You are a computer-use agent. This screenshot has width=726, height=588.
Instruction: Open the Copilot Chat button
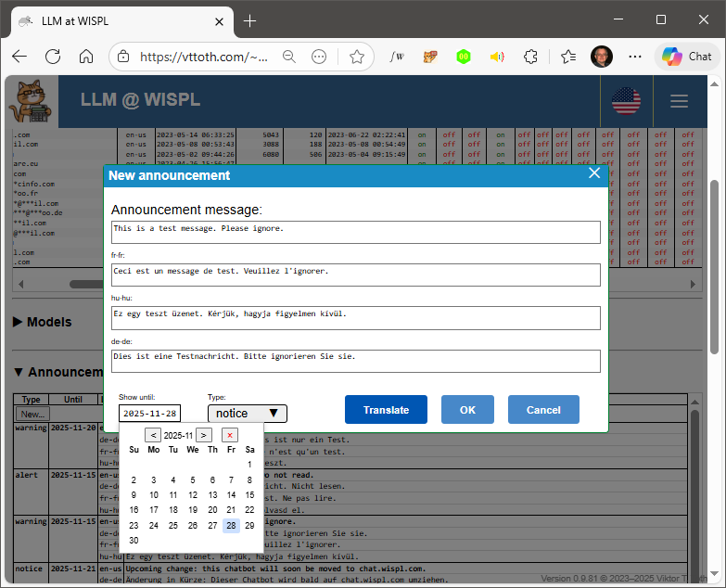point(686,57)
